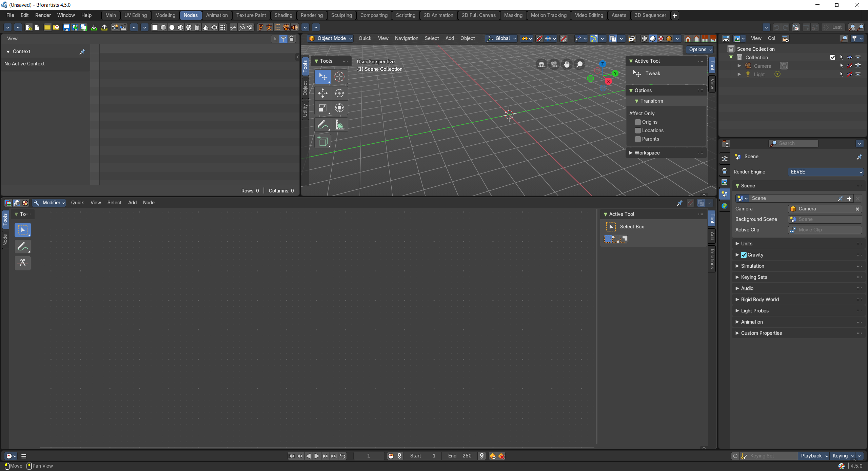Image resolution: width=868 pixels, height=471 pixels.
Task: Select the Cursor tool in 3D viewport
Action: tap(339, 77)
